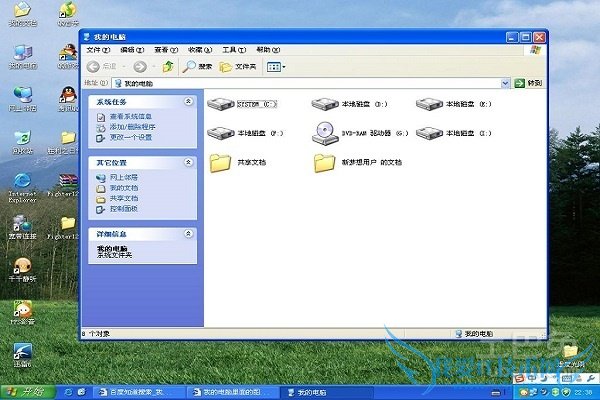This screenshot has width=600, height=400.
Task: Open the 宽带连接 broadband connection shortcut
Action: click(22, 227)
